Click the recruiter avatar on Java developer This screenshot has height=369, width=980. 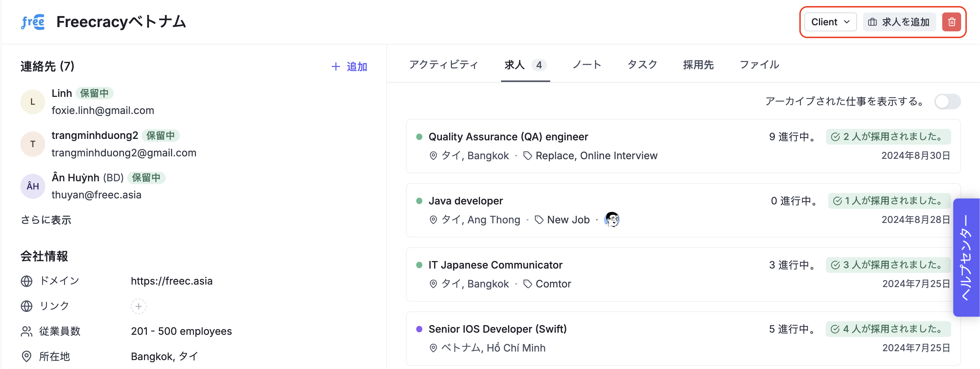tap(612, 219)
